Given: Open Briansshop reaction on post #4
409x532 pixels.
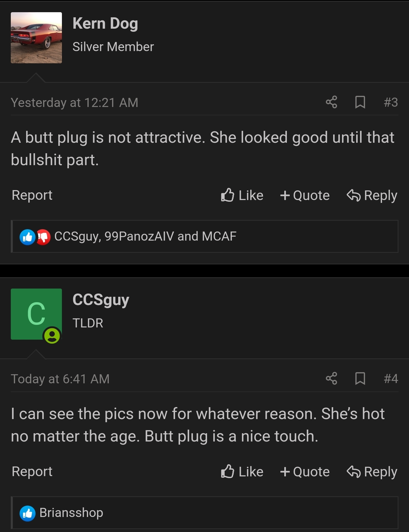Looking at the screenshot, I should tap(71, 513).
